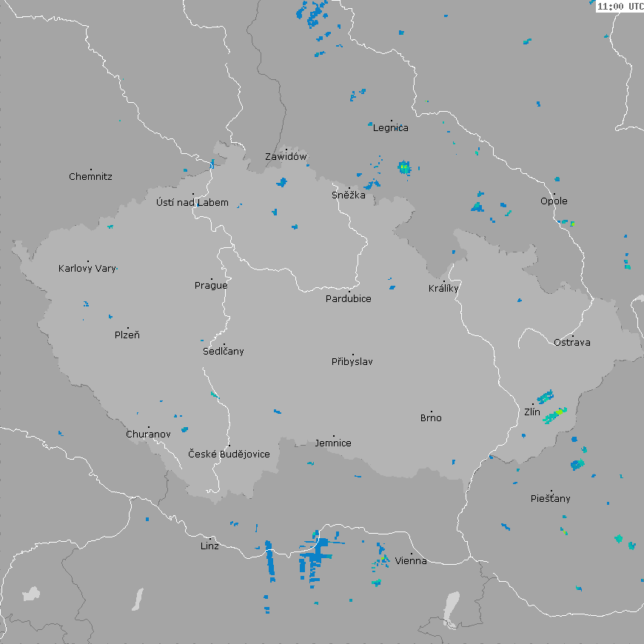Screen dimensions: 644x644
Task: Click the Opole city label
Action: pyautogui.click(x=554, y=201)
